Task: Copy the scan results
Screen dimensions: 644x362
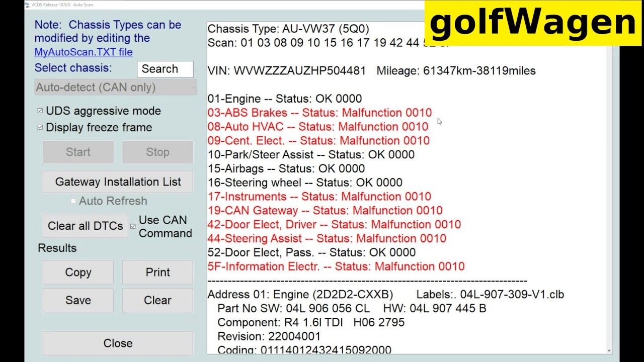Action: (78, 272)
